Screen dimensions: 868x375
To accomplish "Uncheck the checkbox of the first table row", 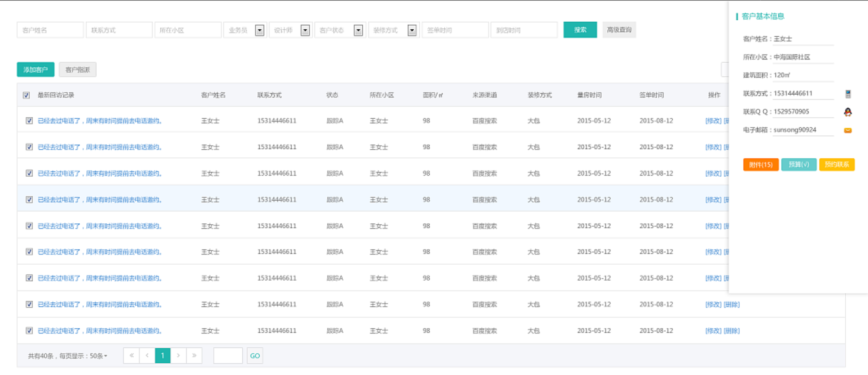I will coord(29,121).
